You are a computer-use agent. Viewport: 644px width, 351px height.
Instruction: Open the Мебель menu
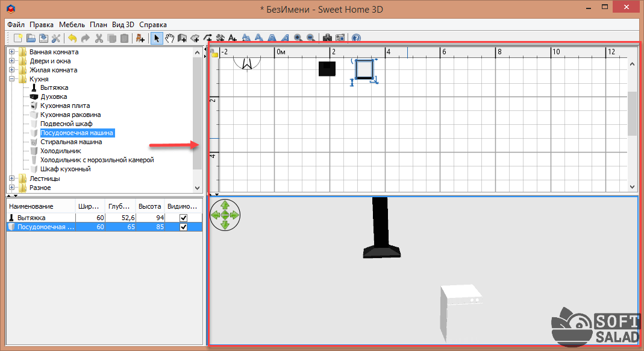point(72,25)
